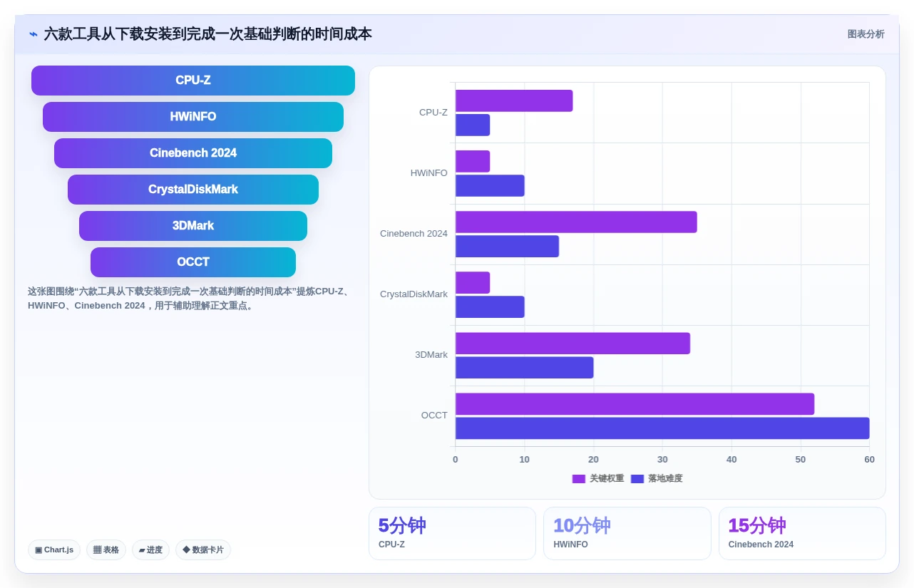914x588 pixels.
Task: Click the chart title 六款工具从下载安装...
Action: point(208,34)
